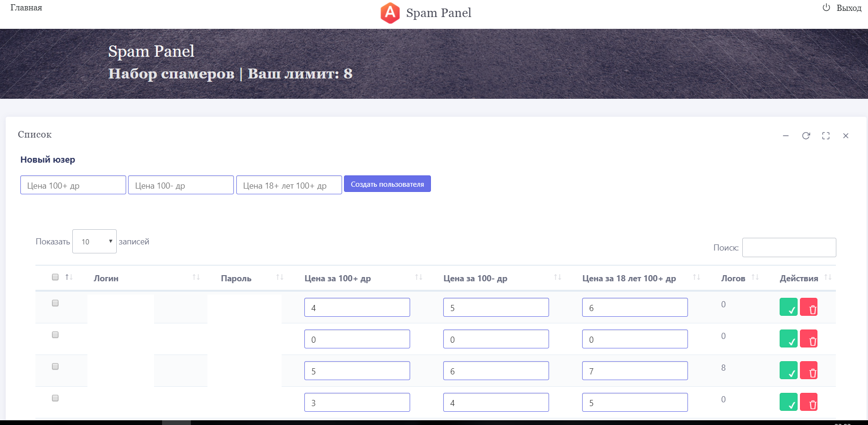Minimize the Список card panel
Viewport: 868px width, 425px height.
tap(786, 136)
